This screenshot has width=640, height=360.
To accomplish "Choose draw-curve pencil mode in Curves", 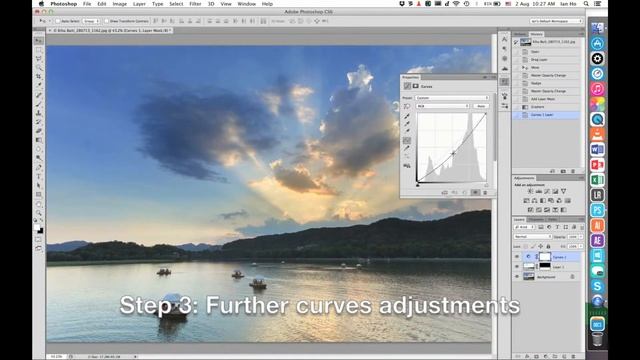I will pos(407,149).
